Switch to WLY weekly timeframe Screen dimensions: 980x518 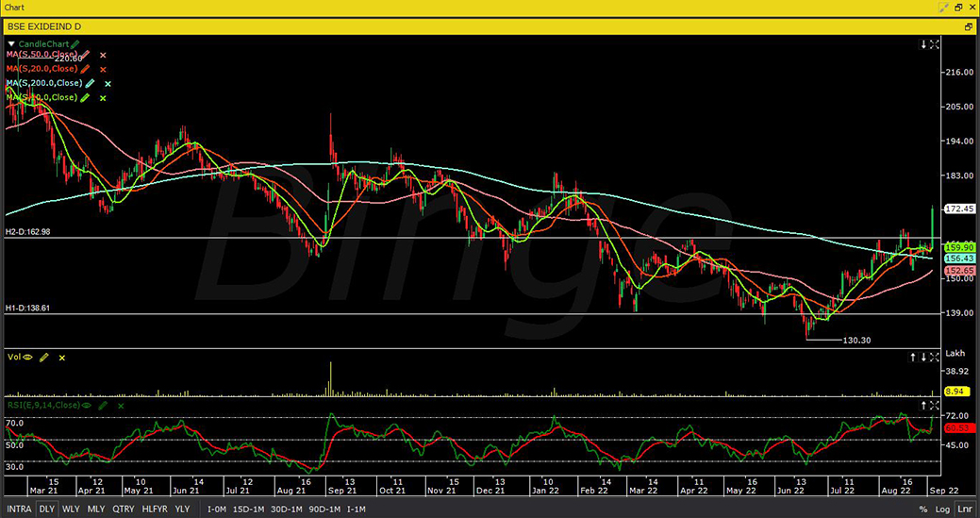[72, 510]
